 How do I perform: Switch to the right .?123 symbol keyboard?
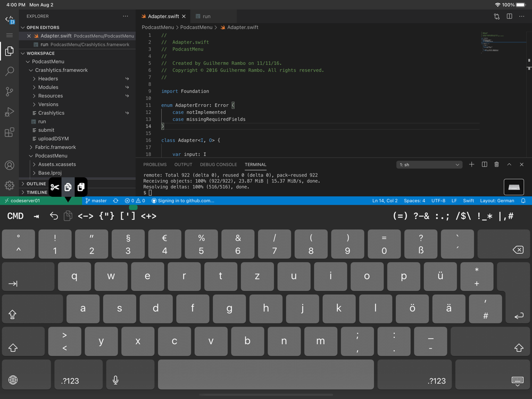414,375
